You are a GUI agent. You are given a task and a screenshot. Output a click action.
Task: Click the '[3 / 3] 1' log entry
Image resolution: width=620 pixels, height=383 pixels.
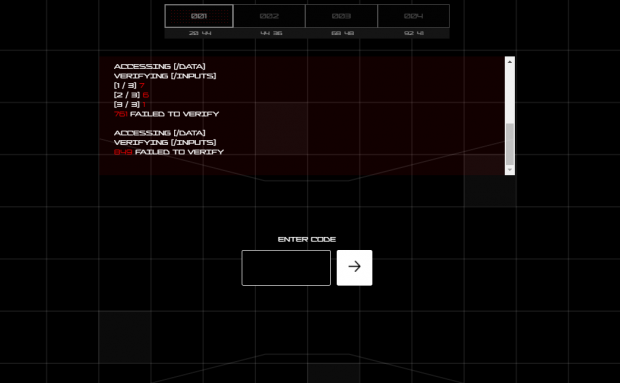point(130,104)
